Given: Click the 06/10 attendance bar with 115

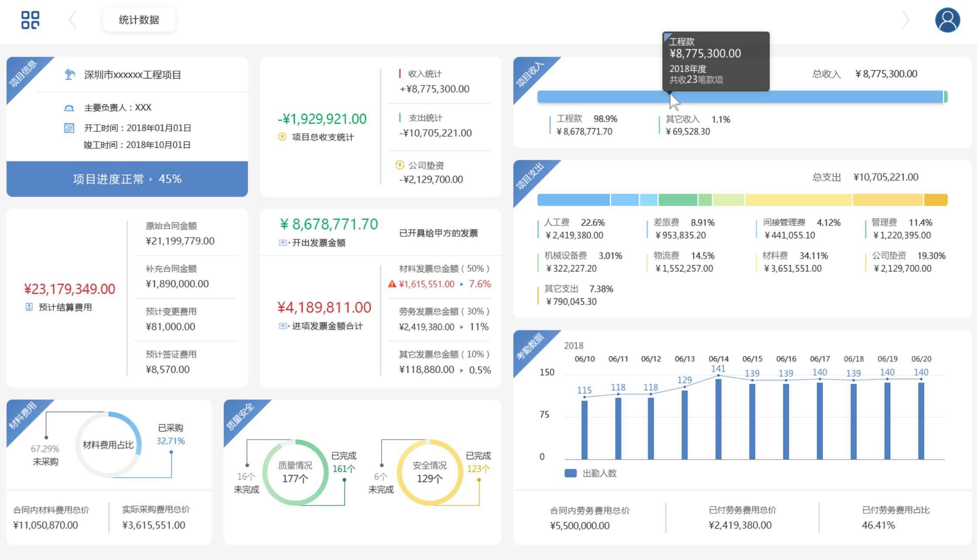Looking at the screenshot, I should point(584,430).
